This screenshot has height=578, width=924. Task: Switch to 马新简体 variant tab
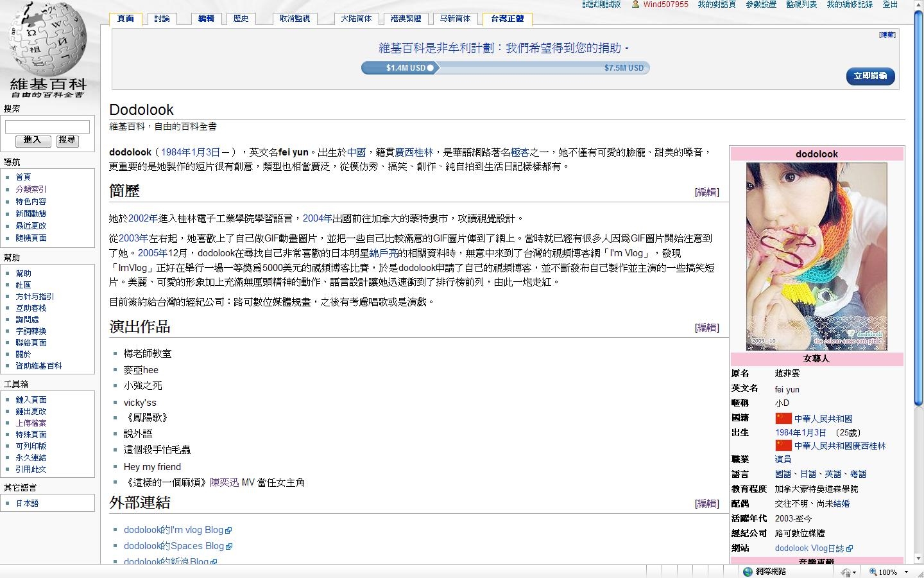click(x=455, y=19)
